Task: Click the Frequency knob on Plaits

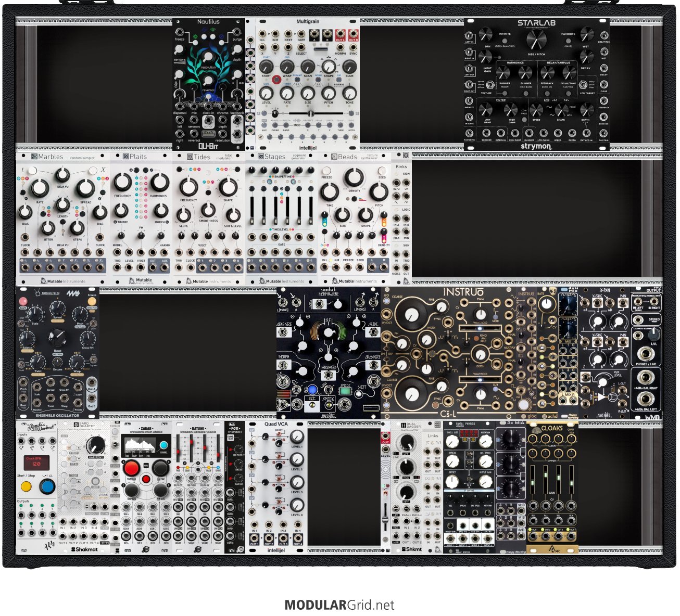Action: (x=123, y=183)
